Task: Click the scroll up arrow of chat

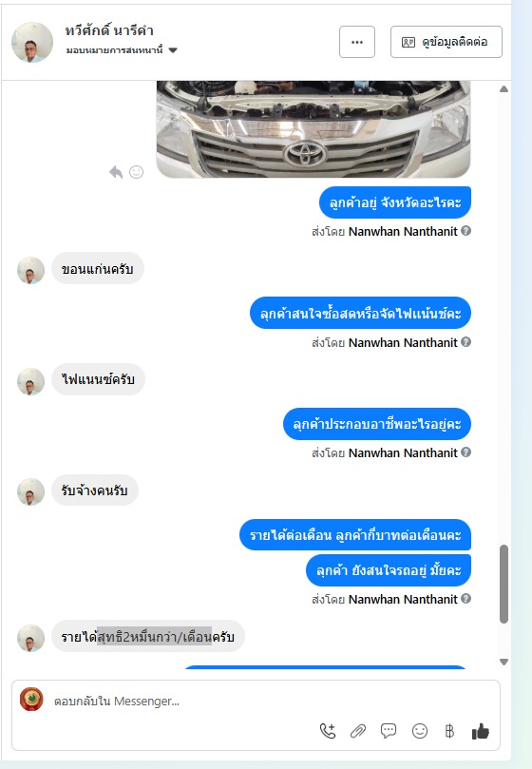Action: (503, 89)
